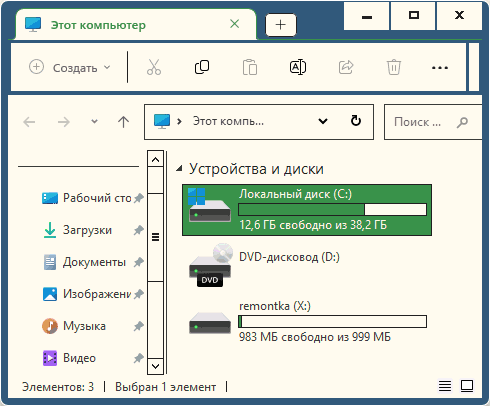Click the Share icon
This screenshot has width=490, height=406.
[x=346, y=67]
